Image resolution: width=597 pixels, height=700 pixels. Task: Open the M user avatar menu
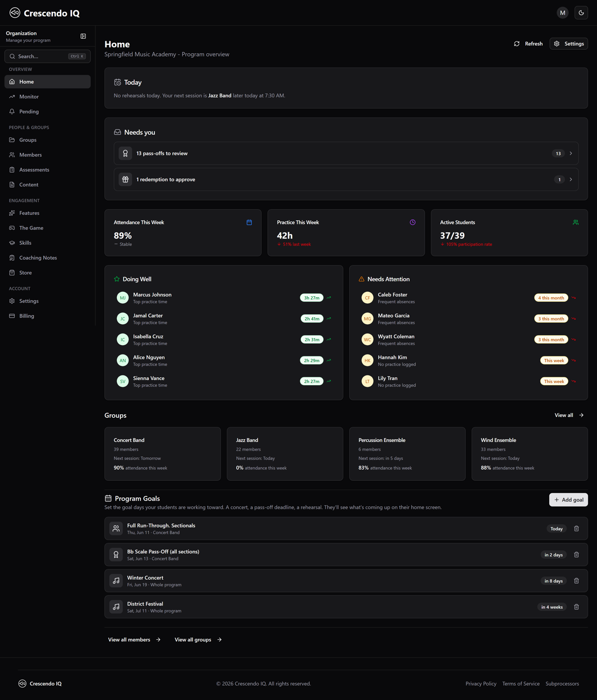click(x=563, y=13)
